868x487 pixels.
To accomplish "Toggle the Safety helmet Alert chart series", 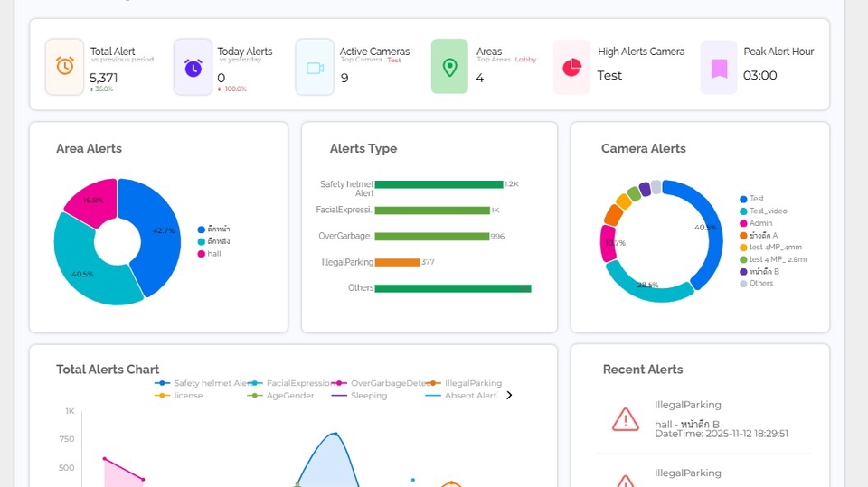I will [203, 383].
